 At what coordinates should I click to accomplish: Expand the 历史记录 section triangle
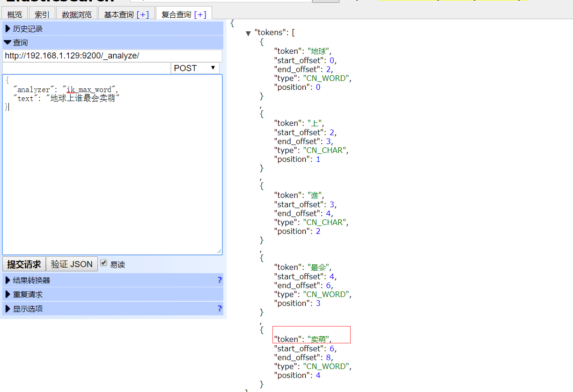point(7,29)
